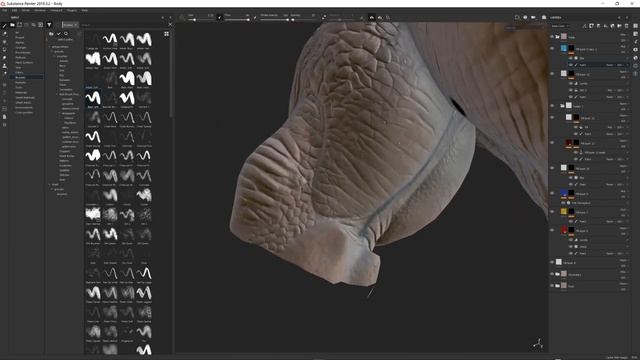Collapse the lower shelf tree node

point(50,184)
